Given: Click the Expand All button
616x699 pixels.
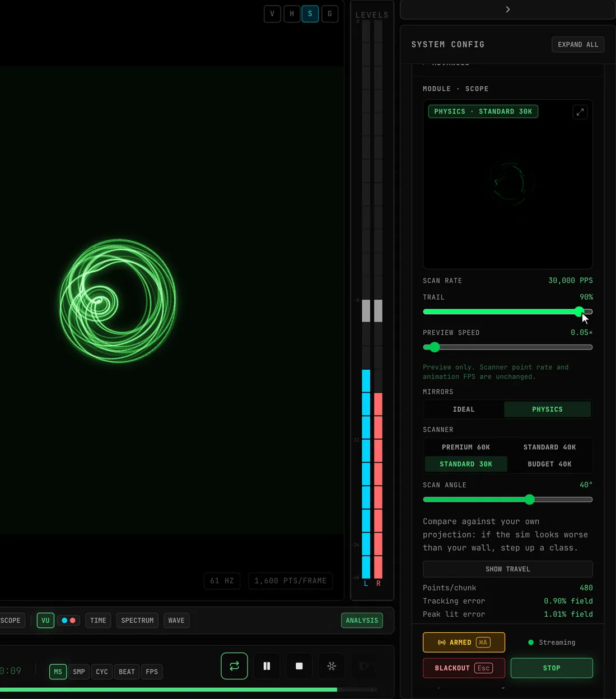Looking at the screenshot, I should pos(578,44).
